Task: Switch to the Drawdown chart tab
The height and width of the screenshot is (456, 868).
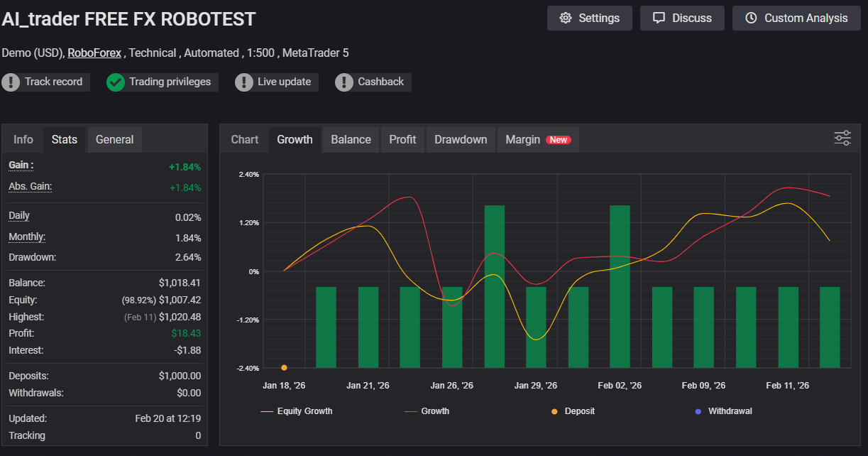Action: [x=461, y=140]
